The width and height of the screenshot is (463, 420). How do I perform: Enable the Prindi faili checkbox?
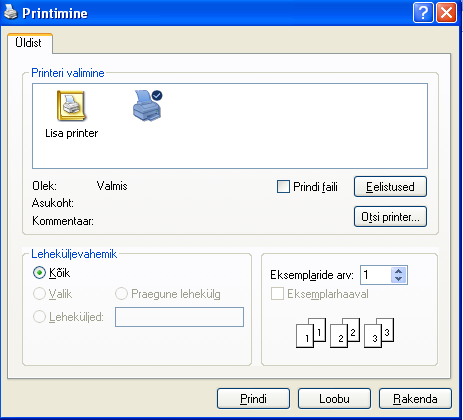[283, 187]
